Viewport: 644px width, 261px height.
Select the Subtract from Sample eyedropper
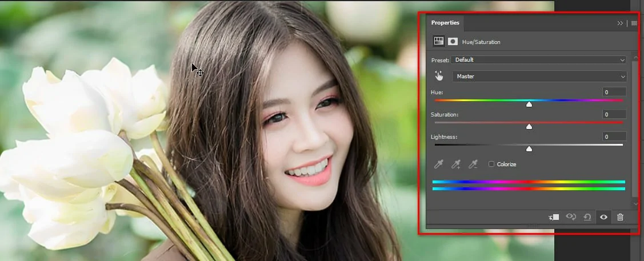[x=473, y=164]
